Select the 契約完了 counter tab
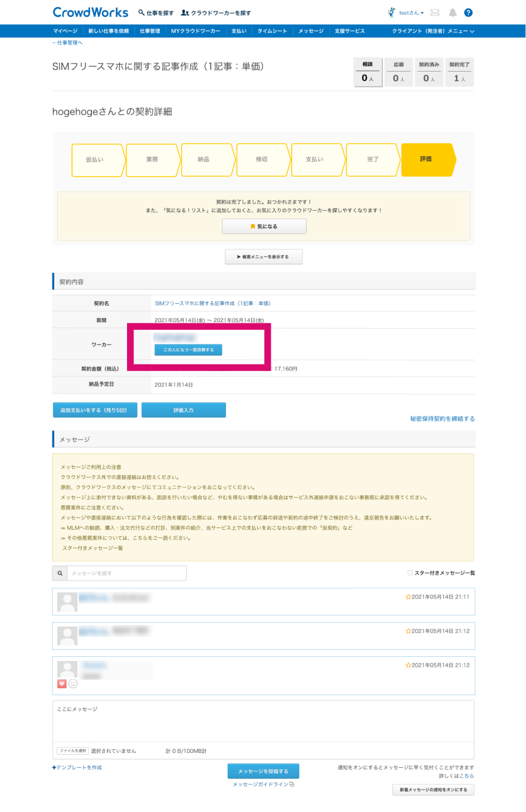Viewport: 526px width, 812px height. pyautogui.click(x=459, y=73)
